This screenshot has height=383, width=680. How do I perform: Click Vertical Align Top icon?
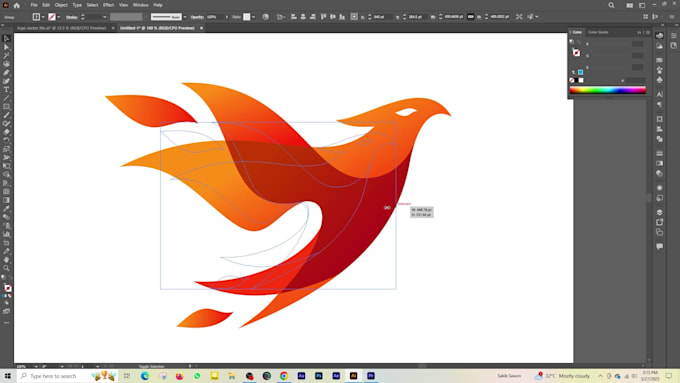(x=323, y=16)
